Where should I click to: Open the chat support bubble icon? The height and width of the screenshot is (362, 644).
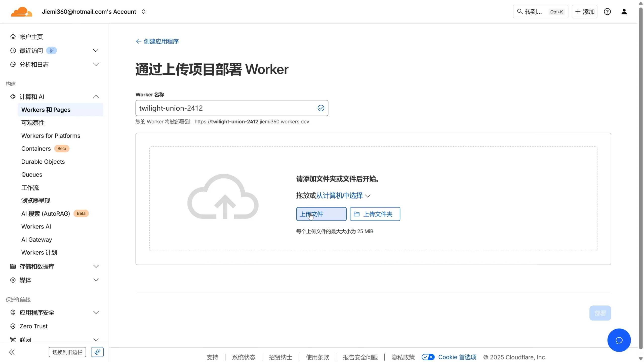pyautogui.click(x=619, y=340)
